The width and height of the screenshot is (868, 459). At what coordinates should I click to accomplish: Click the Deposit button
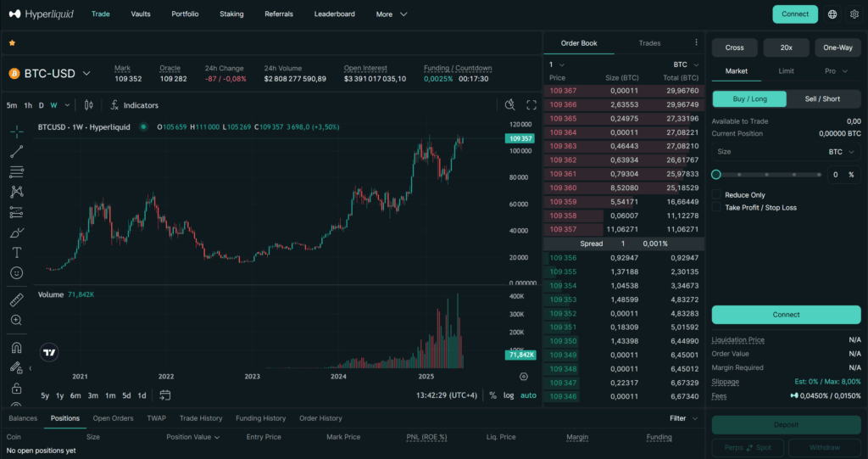[786, 425]
